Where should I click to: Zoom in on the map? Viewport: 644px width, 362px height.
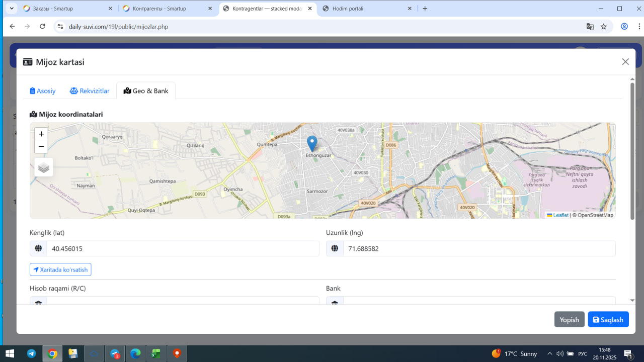coord(41,134)
